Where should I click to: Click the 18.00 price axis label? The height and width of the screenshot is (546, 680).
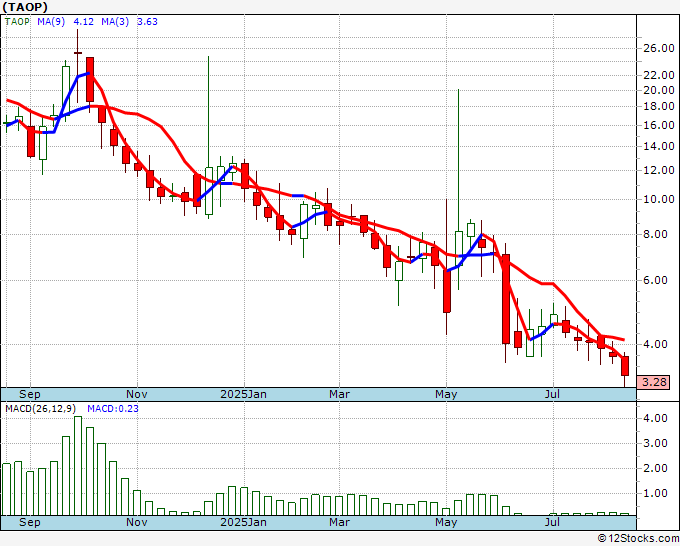click(x=659, y=106)
